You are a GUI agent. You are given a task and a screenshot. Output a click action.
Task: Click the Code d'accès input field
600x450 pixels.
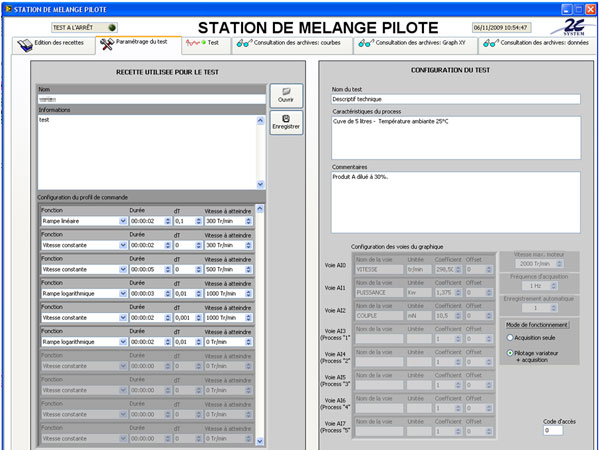[553, 431]
